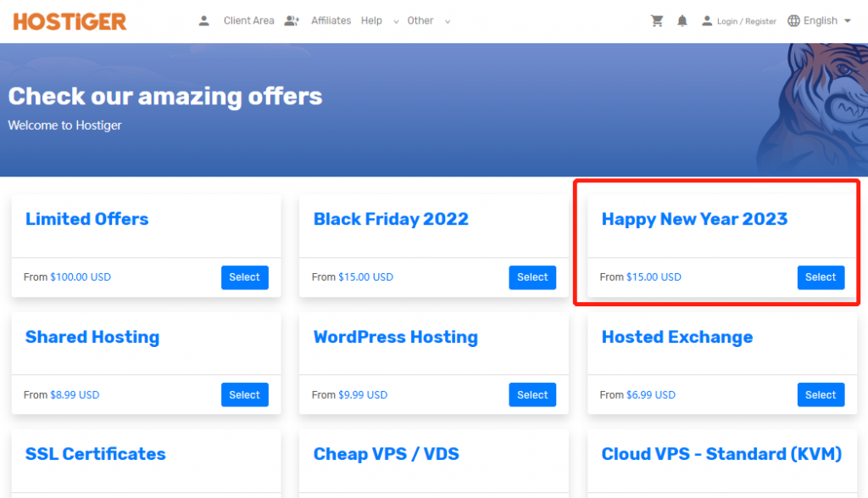Click the 'Welcome to Hostiger' subtitle
868x498 pixels.
pos(64,126)
